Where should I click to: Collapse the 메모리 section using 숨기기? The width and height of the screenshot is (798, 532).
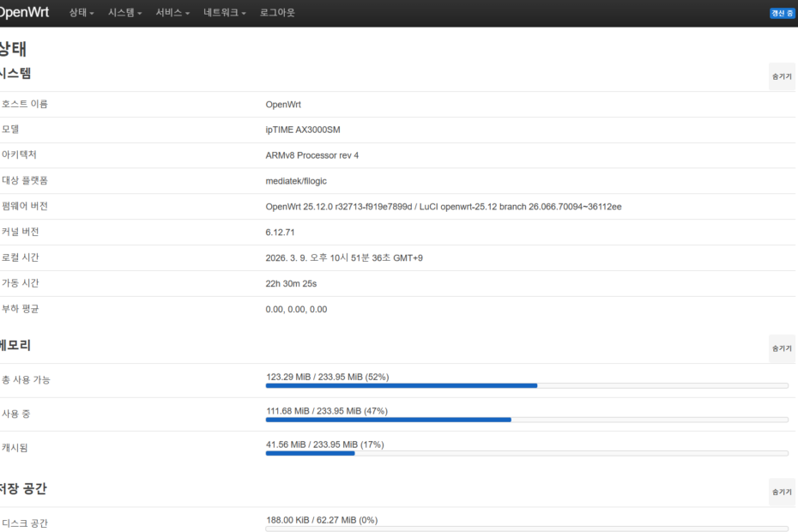point(782,348)
